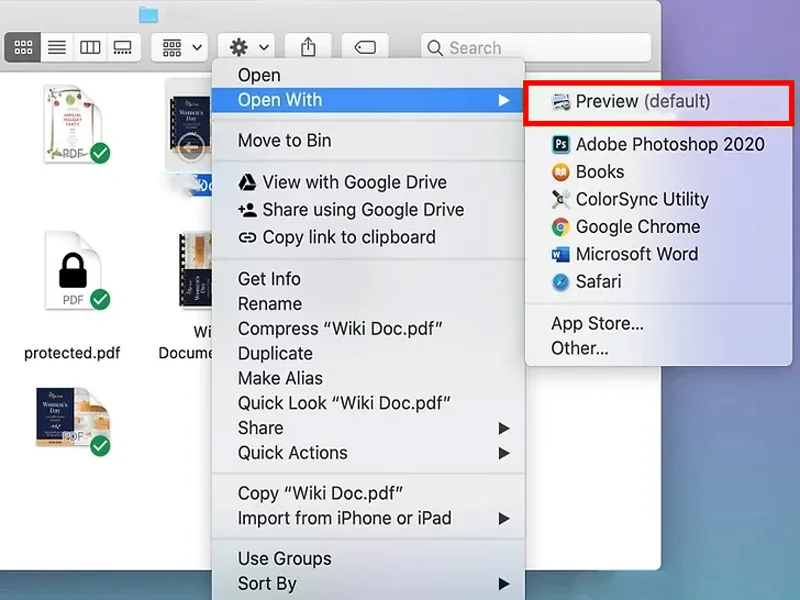
Task: Click the Share toolbar button
Action: 308,47
